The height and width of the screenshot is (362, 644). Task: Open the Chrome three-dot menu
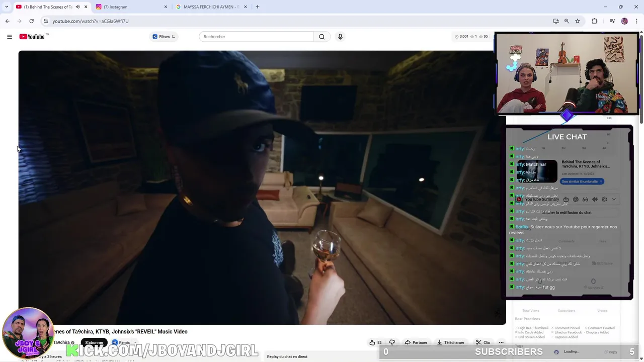(637, 21)
